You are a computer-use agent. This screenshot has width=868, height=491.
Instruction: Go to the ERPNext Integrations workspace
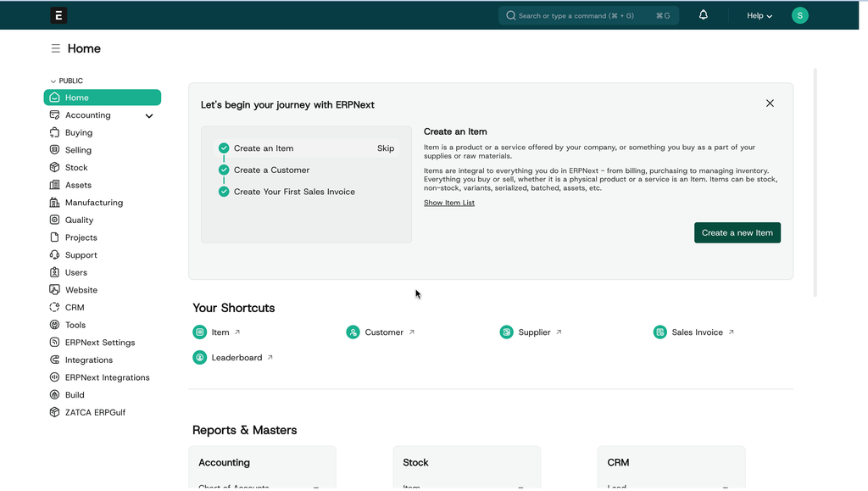click(107, 377)
